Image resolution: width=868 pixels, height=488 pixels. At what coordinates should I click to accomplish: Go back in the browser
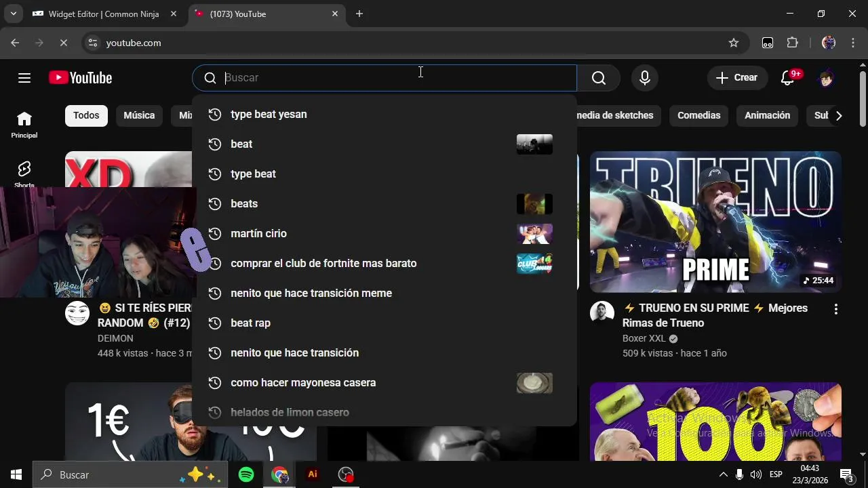[x=15, y=43]
